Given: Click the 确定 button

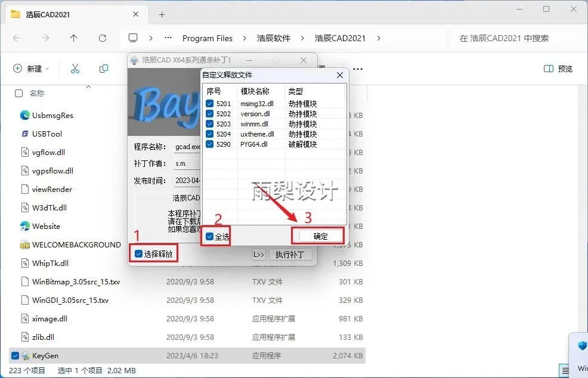Looking at the screenshot, I should click(x=321, y=236).
